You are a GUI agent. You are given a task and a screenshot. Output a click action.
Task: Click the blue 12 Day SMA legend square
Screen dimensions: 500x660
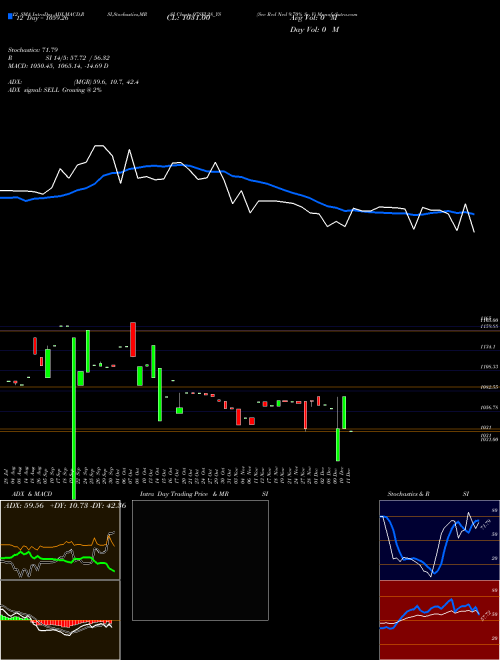click(x=10, y=16)
